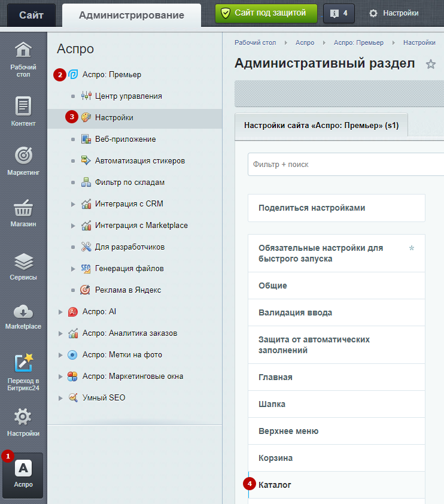This screenshot has height=504, width=444.
Task: Open Рабочий стол in left sidebar
Action: click(x=23, y=59)
